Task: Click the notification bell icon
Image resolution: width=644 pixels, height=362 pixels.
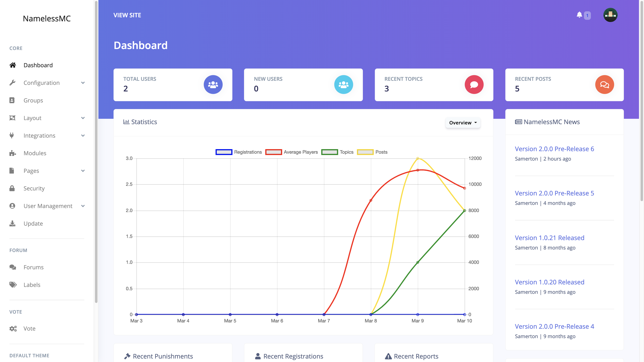Action: tap(579, 15)
